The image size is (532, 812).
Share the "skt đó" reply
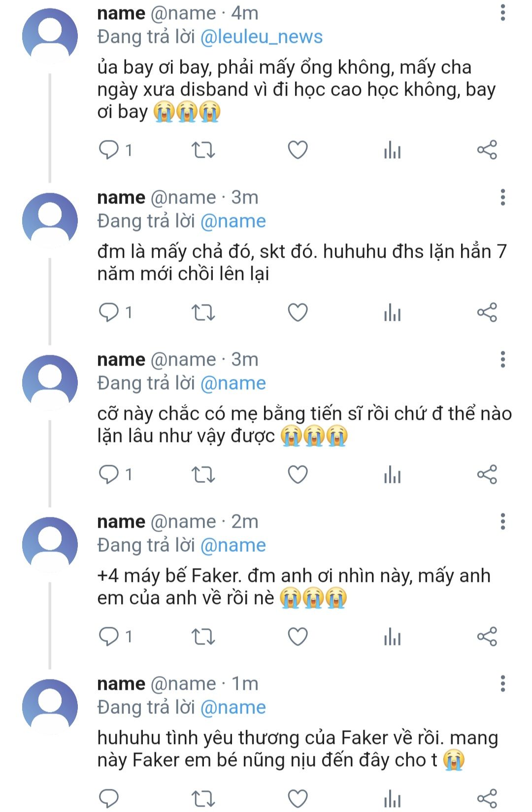(x=487, y=312)
